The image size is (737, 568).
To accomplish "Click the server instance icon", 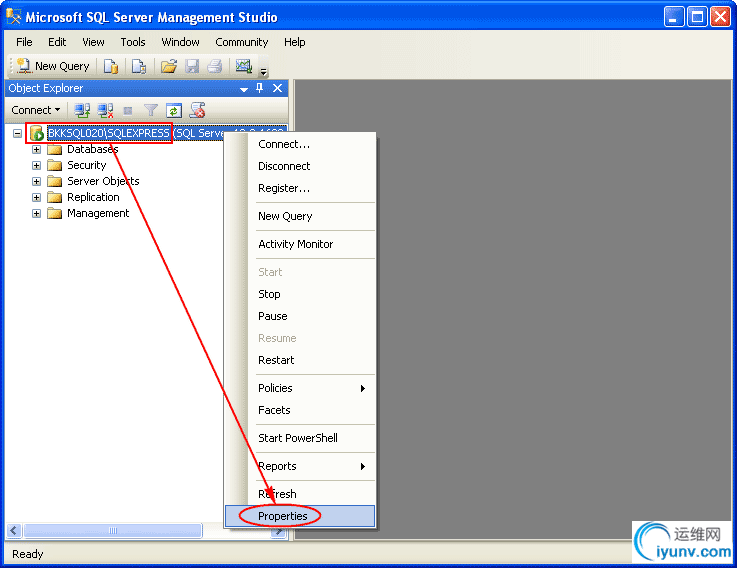I will pos(37,134).
